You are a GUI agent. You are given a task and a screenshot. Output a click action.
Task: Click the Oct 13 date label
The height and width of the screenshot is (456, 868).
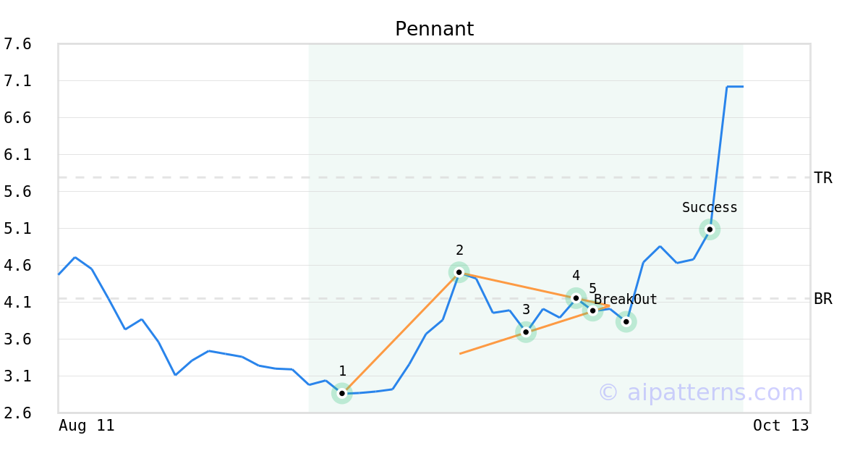pyautogui.click(x=780, y=426)
